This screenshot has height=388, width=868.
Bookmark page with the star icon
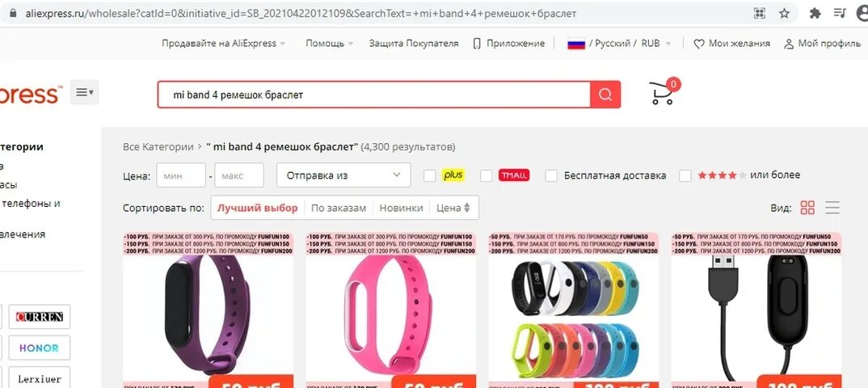point(785,13)
